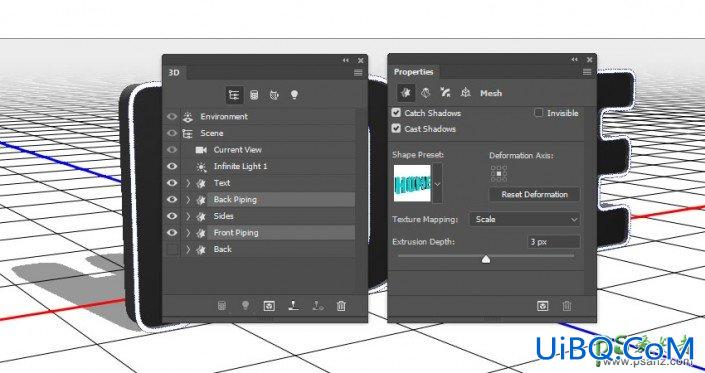Filter 3D panel by materials
This screenshot has height=373, width=705.
tap(274, 95)
